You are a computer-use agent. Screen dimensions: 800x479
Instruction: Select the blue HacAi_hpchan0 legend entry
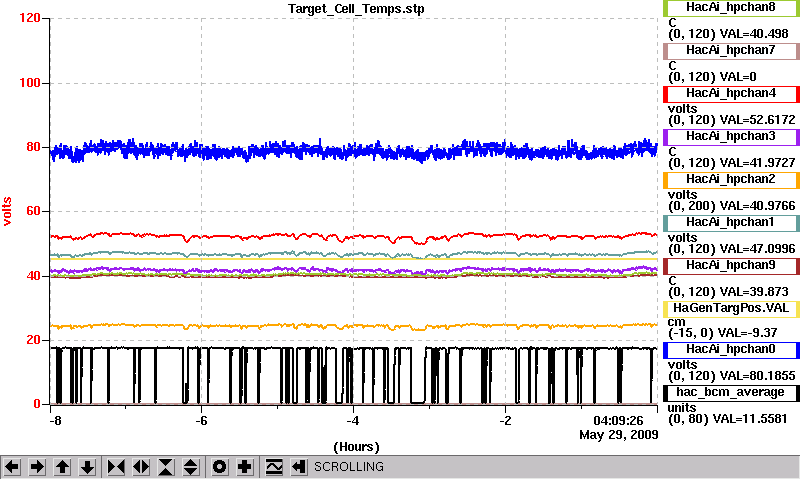click(731, 349)
